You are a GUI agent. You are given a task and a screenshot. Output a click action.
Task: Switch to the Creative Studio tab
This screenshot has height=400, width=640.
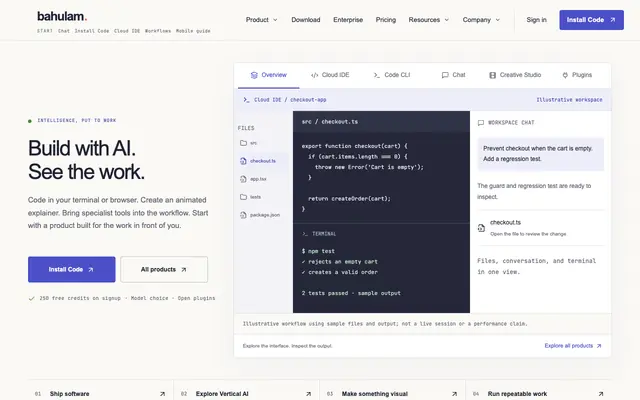click(x=515, y=75)
